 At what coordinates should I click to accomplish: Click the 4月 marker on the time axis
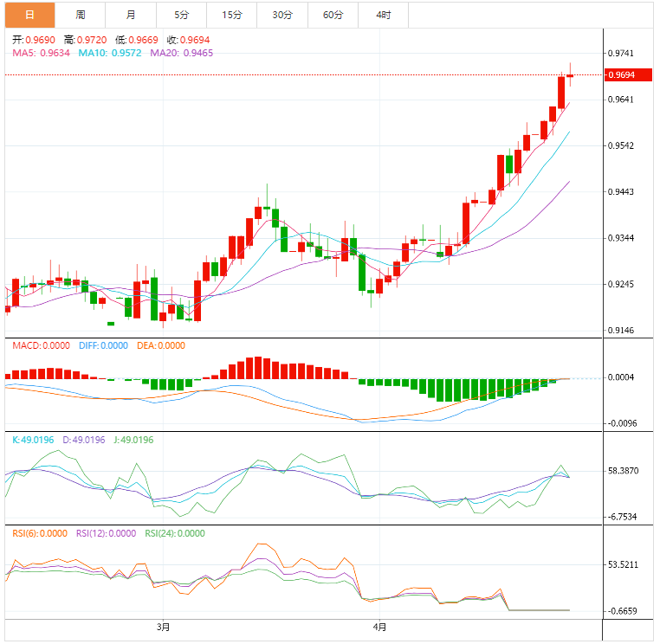(x=379, y=626)
